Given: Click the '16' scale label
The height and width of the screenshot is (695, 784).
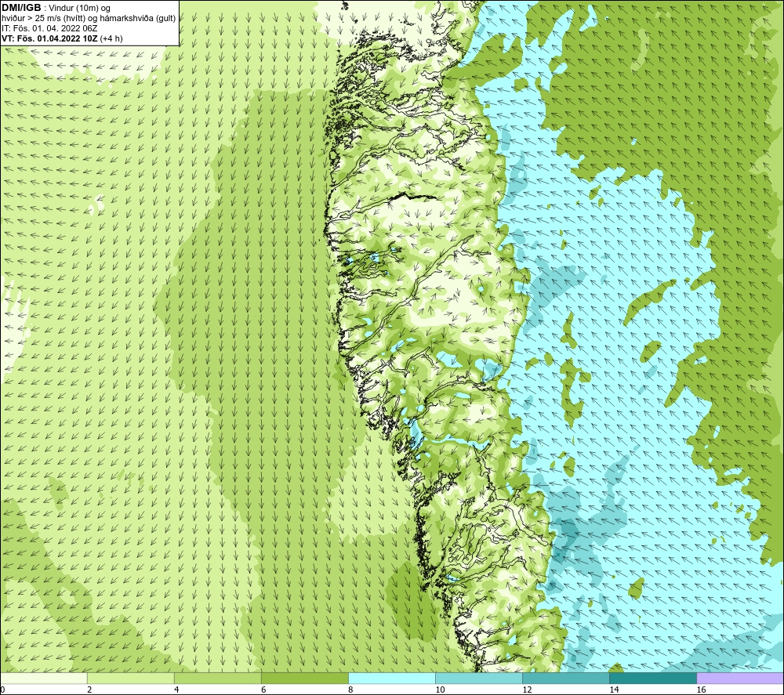Looking at the screenshot, I should tap(700, 690).
